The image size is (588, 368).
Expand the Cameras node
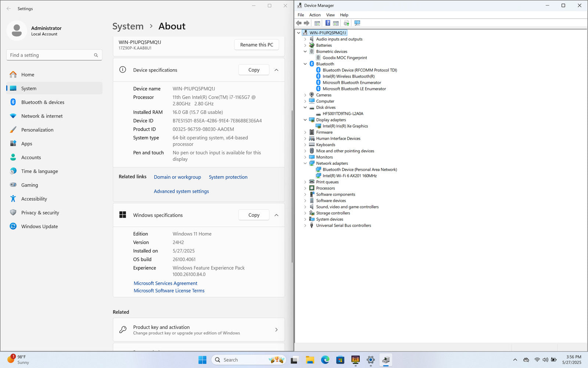[x=305, y=95]
